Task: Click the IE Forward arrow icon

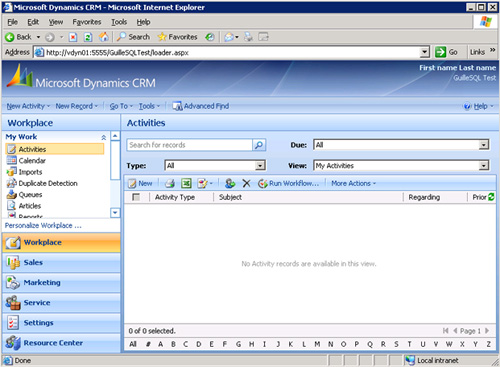Action: click(x=50, y=37)
